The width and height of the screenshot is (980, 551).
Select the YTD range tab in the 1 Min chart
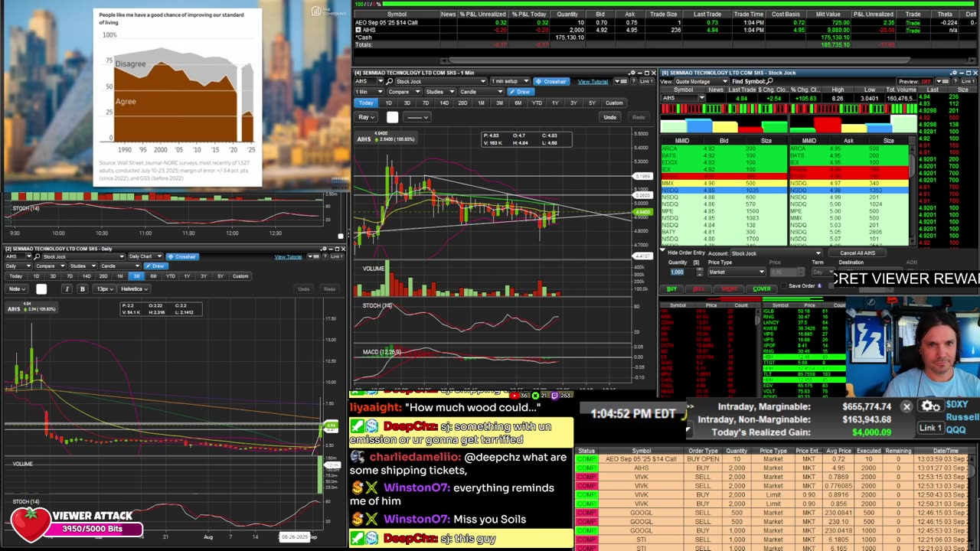(537, 103)
